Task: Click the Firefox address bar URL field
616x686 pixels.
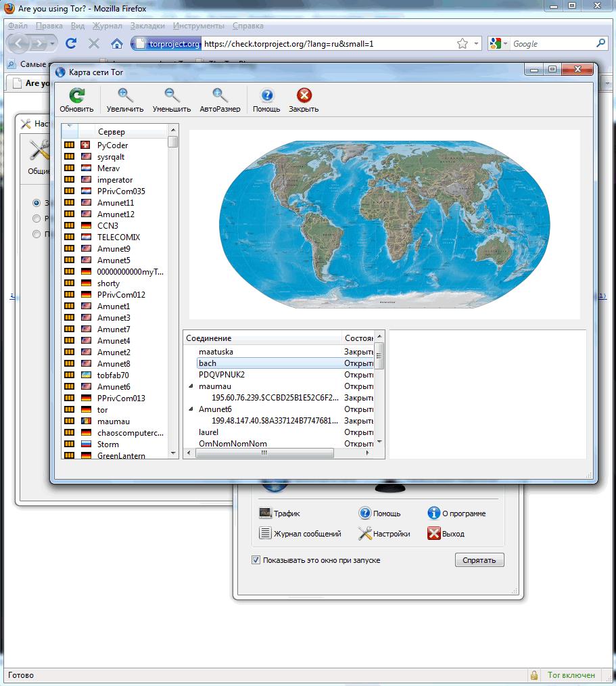Action: click(328, 44)
